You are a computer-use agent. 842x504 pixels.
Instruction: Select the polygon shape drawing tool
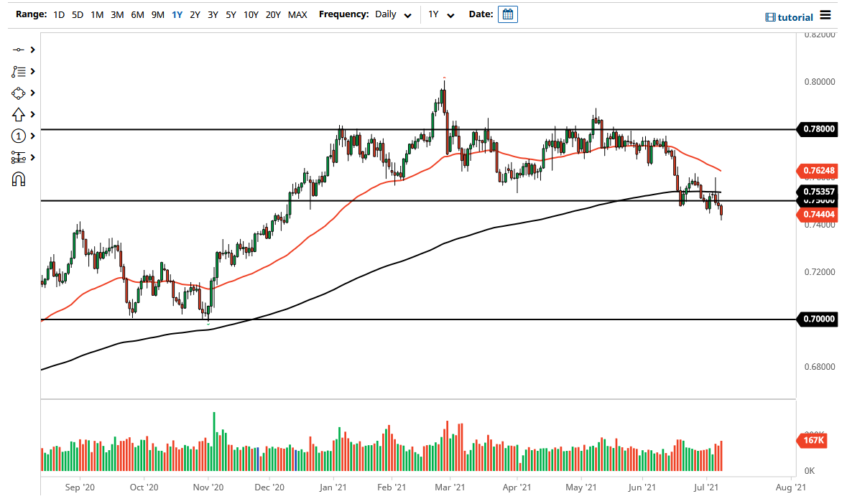point(19,93)
